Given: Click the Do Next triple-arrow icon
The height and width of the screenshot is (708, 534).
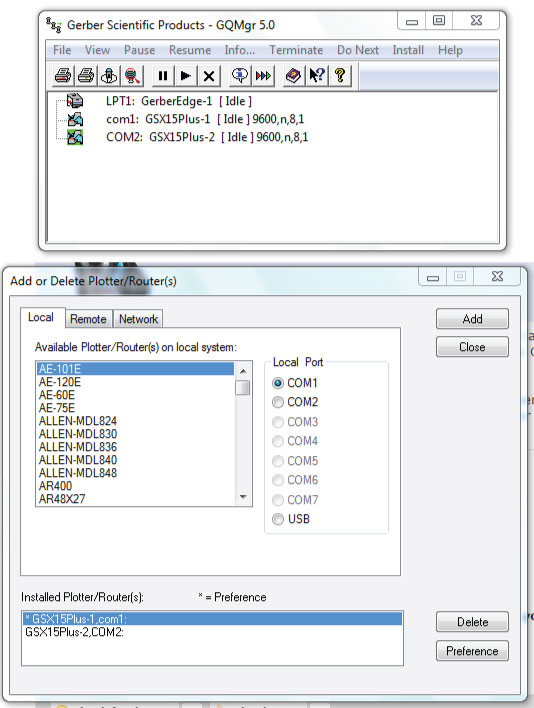Looking at the screenshot, I should point(263,75).
